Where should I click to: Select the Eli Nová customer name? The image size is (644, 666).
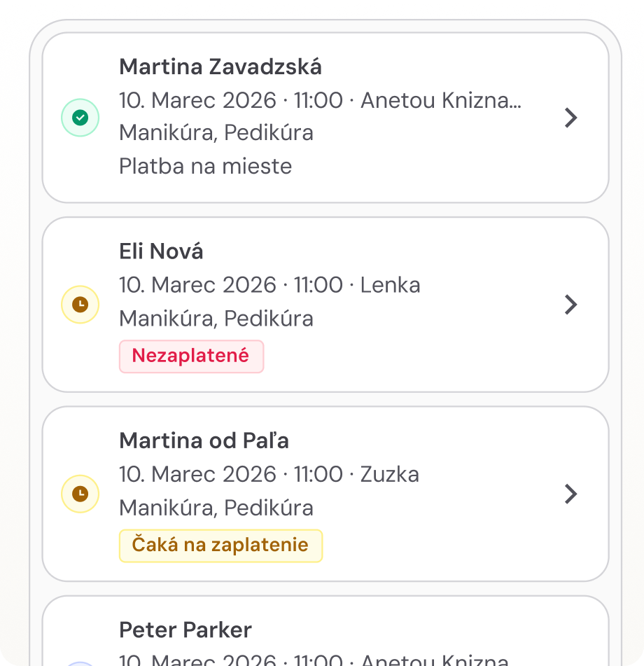tap(161, 252)
